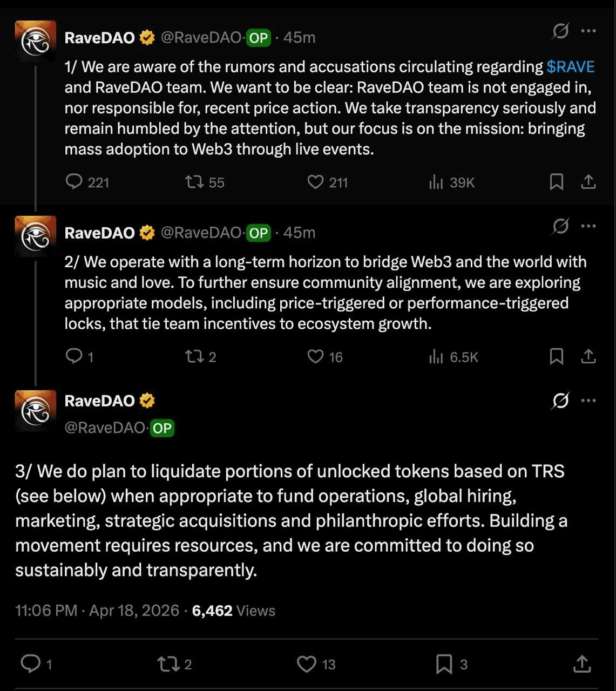Open more options on second tweet

click(x=588, y=226)
